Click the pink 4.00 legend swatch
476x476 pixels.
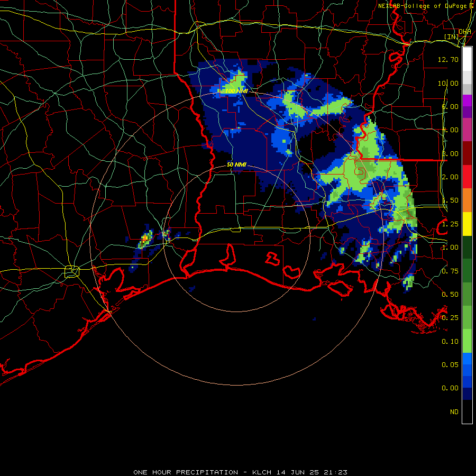pos(467,130)
